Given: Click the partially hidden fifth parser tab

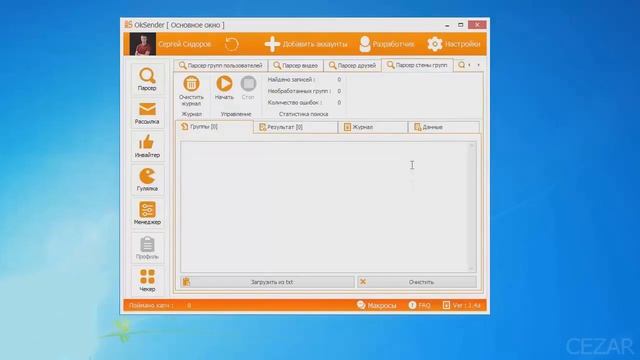Looking at the screenshot, I should 462,65.
